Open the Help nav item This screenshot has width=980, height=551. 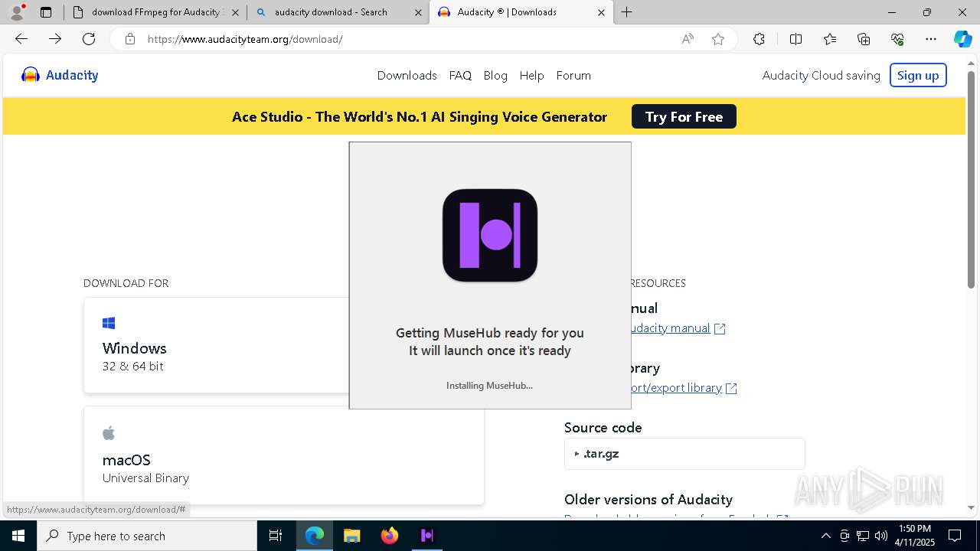point(531,75)
